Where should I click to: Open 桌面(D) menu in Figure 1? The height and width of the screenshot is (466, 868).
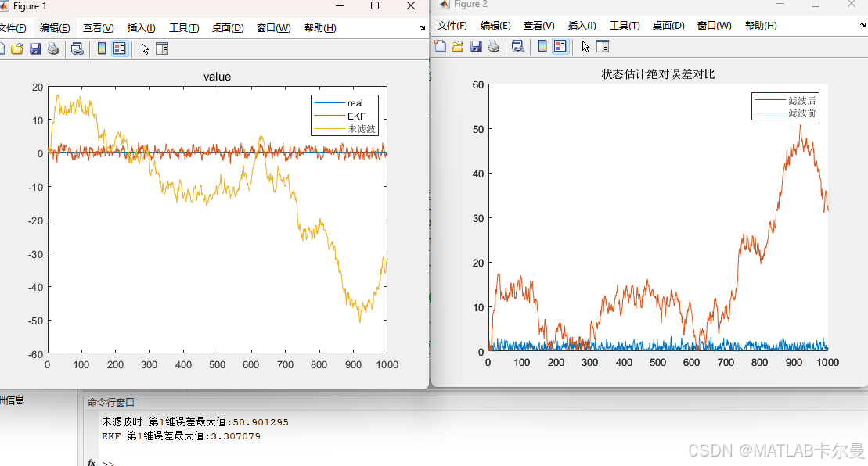(228, 28)
